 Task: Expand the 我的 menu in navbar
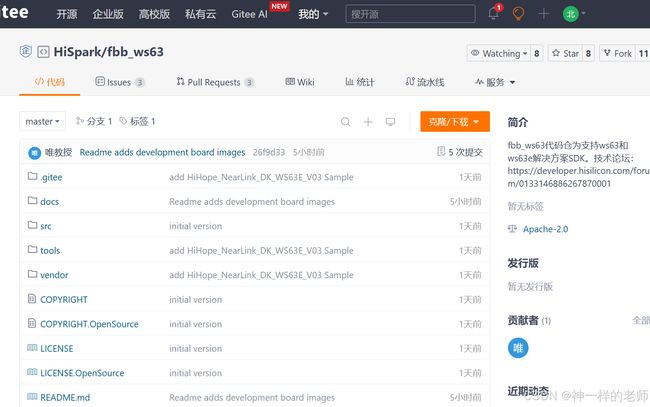point(313,15)
